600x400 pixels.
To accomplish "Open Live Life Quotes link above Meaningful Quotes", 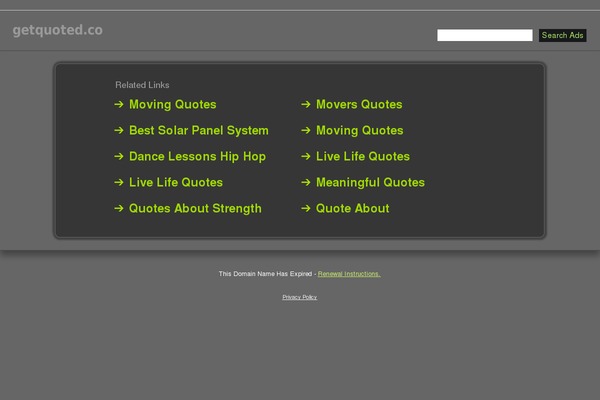I will tap(363, 156).
